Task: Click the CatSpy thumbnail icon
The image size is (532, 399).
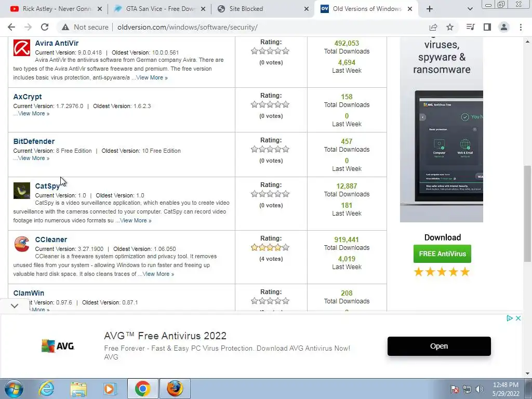Action: click(x=22, y=191)
